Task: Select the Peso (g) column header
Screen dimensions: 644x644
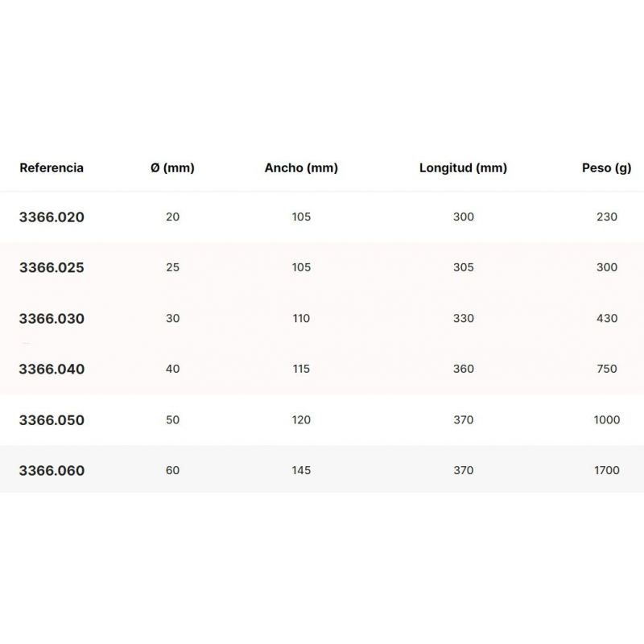Action: point(606,168)
